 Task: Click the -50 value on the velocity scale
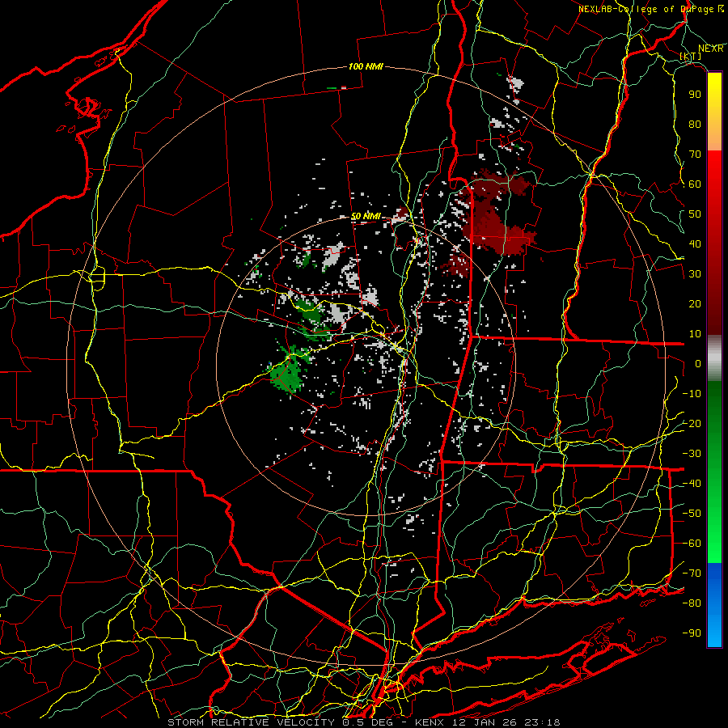692,514
